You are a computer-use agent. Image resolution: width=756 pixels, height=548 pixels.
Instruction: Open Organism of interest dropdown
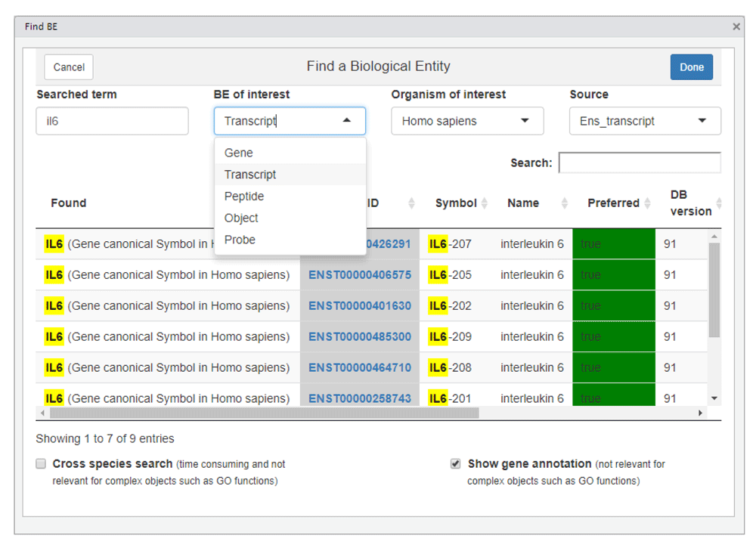click(x=466, y=121)
